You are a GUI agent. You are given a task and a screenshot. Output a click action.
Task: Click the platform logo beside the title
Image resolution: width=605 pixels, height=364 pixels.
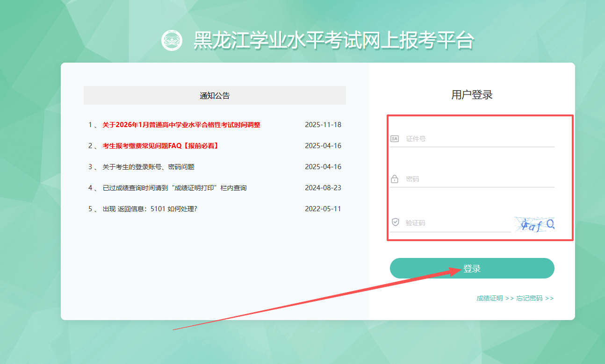coord(171,41)
